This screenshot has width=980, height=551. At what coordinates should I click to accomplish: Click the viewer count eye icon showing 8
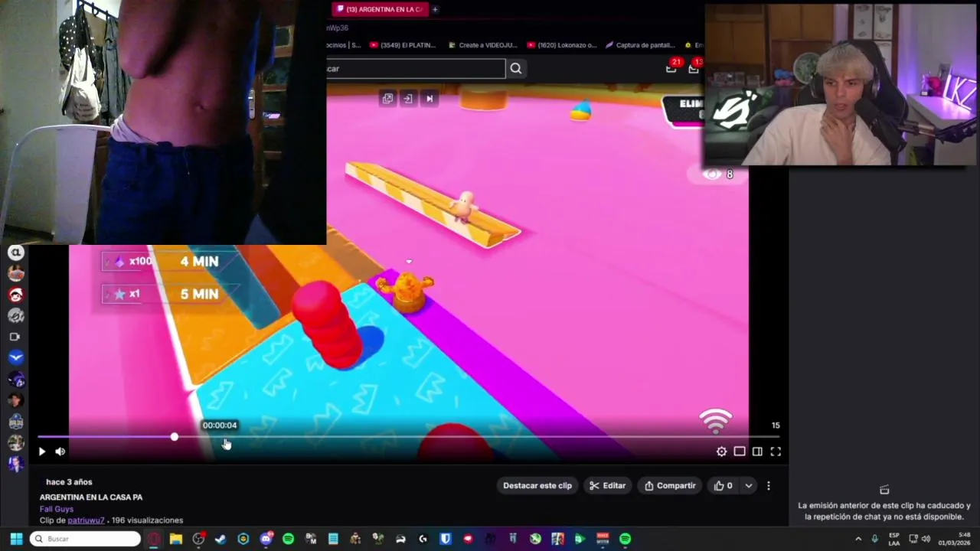pyautogui.click(x=713, y=174)
